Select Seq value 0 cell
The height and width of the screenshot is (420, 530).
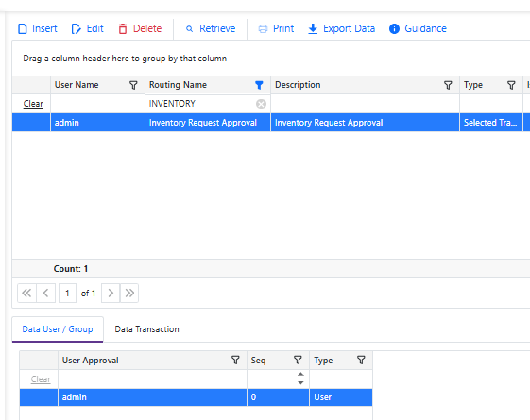(x=278, y=397)
